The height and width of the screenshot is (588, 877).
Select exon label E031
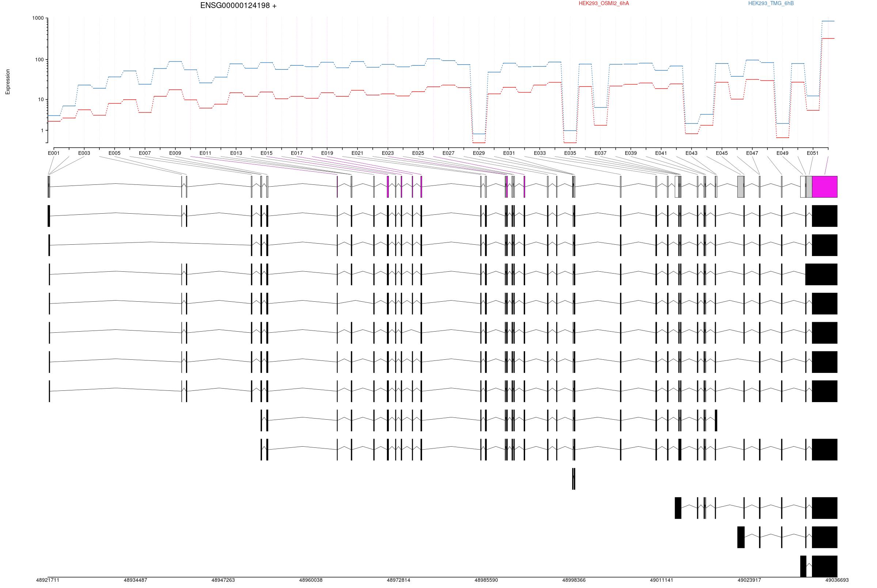click(x=509, y=153)
